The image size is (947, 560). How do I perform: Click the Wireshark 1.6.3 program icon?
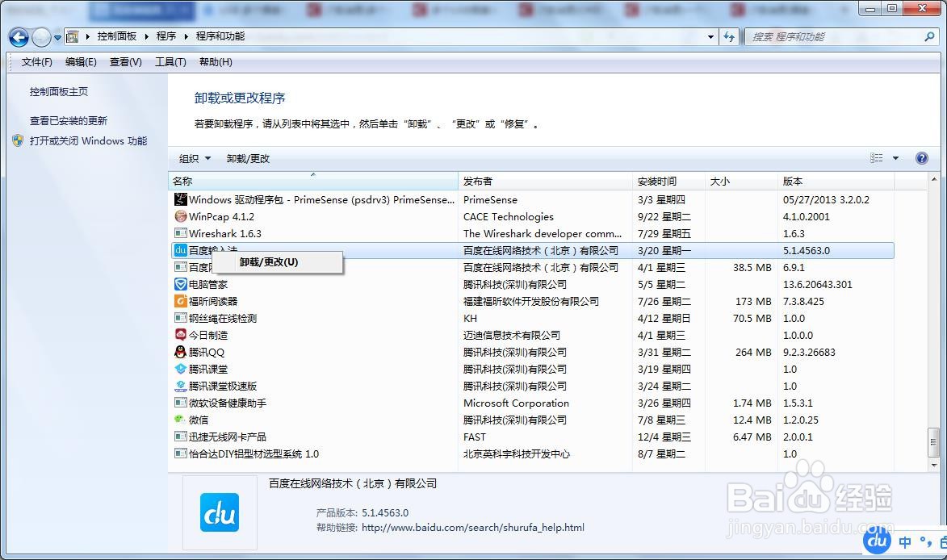coord(180,233)
